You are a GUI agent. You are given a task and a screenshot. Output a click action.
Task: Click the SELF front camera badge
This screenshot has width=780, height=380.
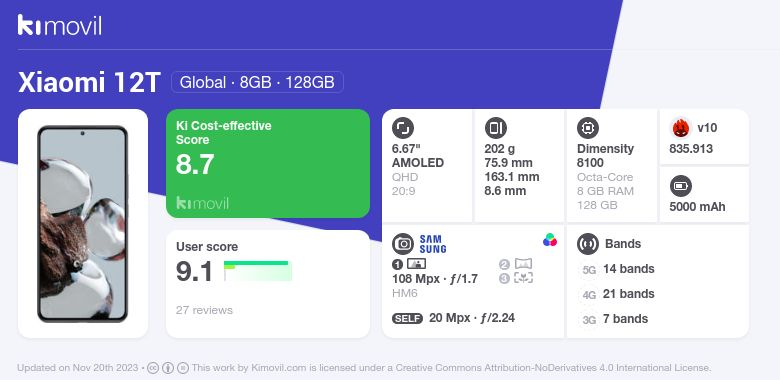tap(407, 318)
